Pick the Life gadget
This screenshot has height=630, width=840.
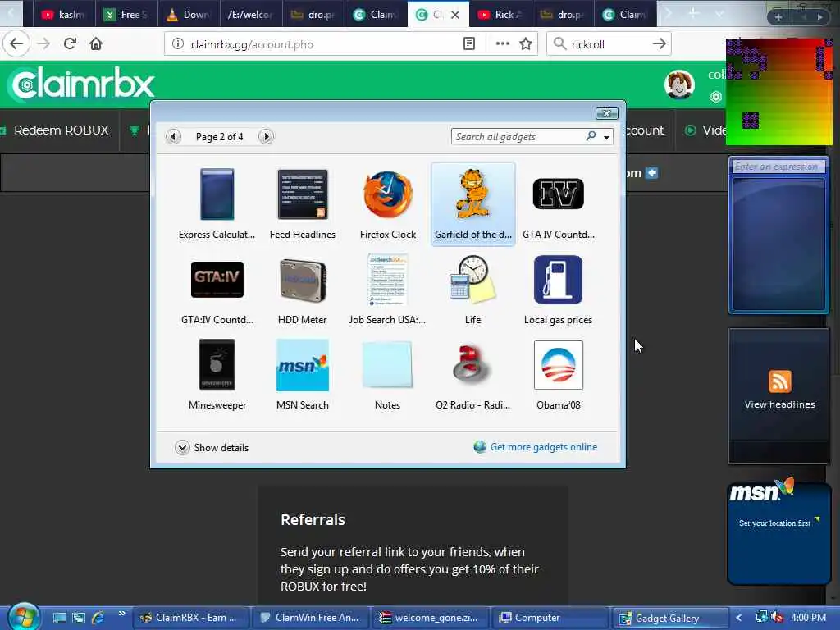point(472,290)
